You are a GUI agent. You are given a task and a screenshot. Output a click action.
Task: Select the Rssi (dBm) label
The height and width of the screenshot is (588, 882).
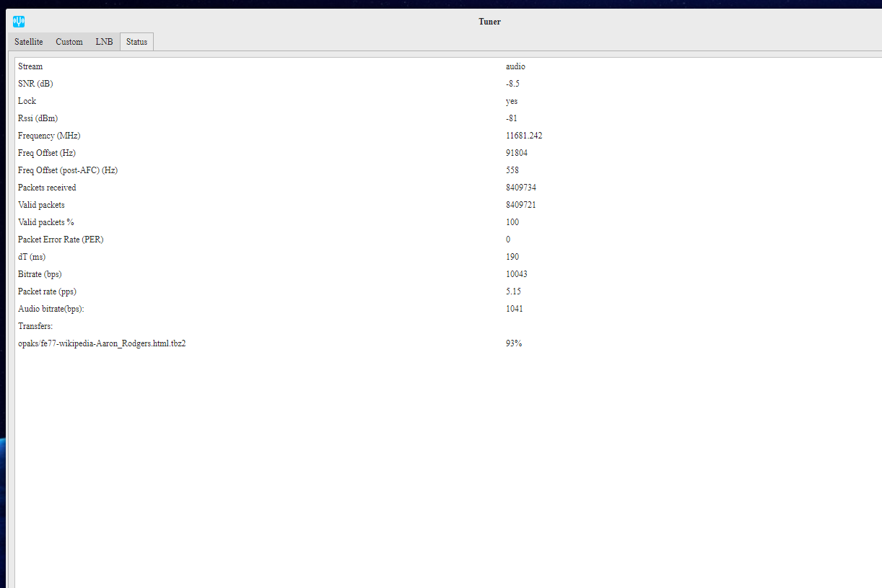pos(38,118)
